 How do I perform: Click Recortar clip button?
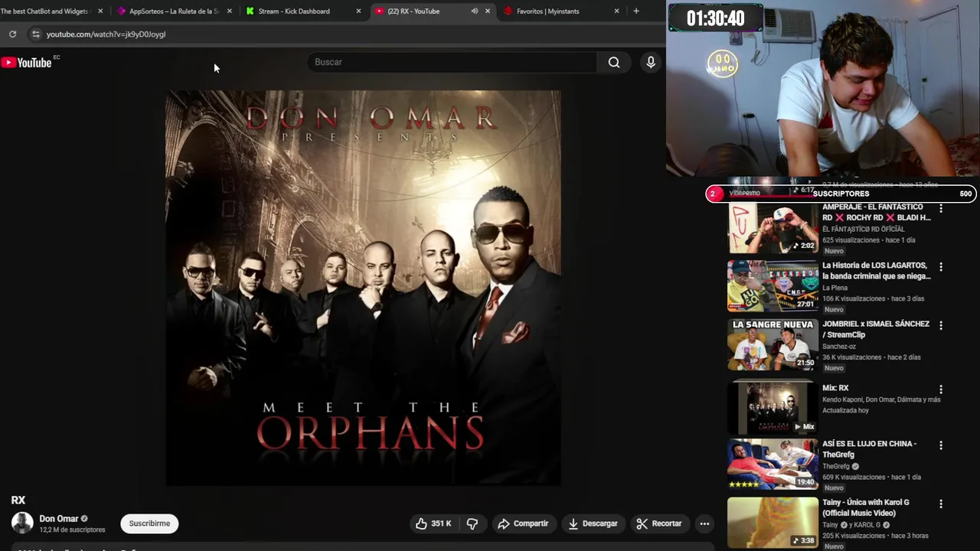click(659, 523)
